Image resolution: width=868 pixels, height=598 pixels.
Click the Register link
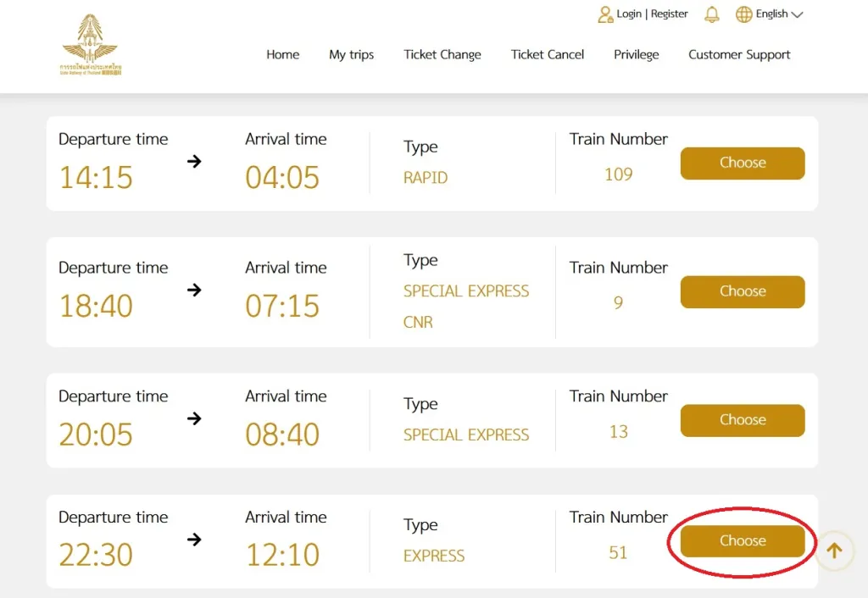pyautogui.click(x=669, y=14)
